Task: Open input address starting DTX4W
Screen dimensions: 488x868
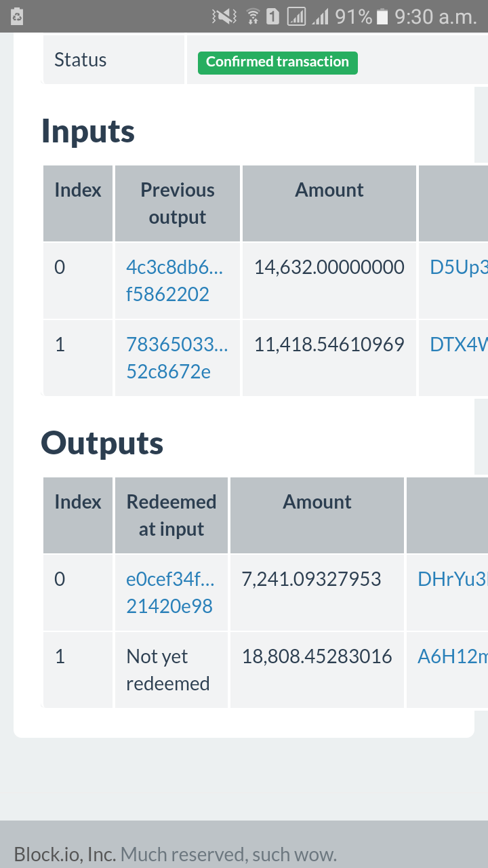Action: point(459,344)
